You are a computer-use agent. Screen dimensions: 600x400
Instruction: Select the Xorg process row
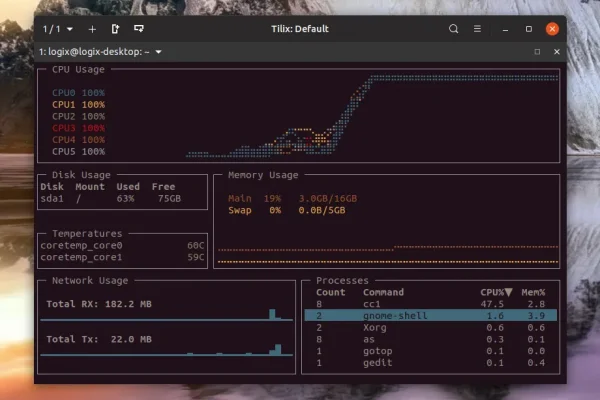pos(430,328)
